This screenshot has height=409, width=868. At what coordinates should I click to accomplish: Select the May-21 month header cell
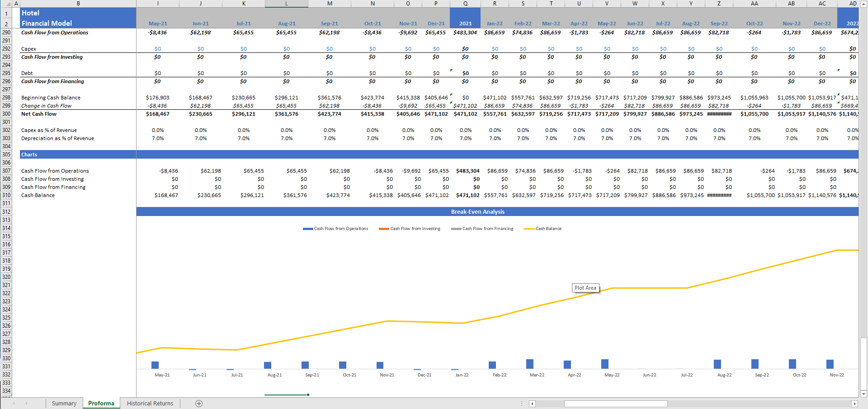point(158,24)
